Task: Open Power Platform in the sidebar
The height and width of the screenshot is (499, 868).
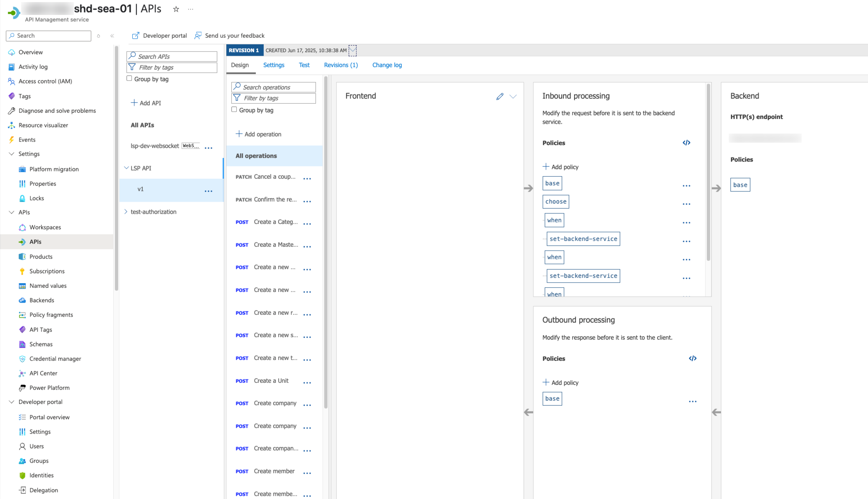Action: tap(49, 388)
